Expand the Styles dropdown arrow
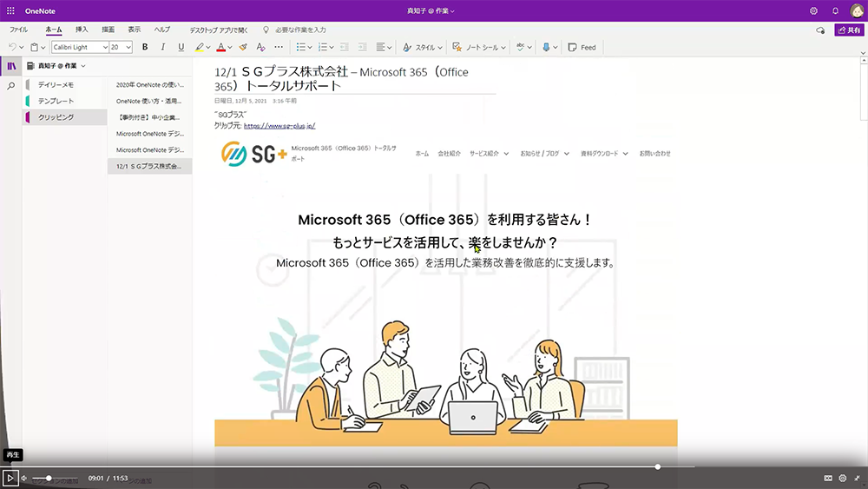The image size is (868, 489). (440, 48)
